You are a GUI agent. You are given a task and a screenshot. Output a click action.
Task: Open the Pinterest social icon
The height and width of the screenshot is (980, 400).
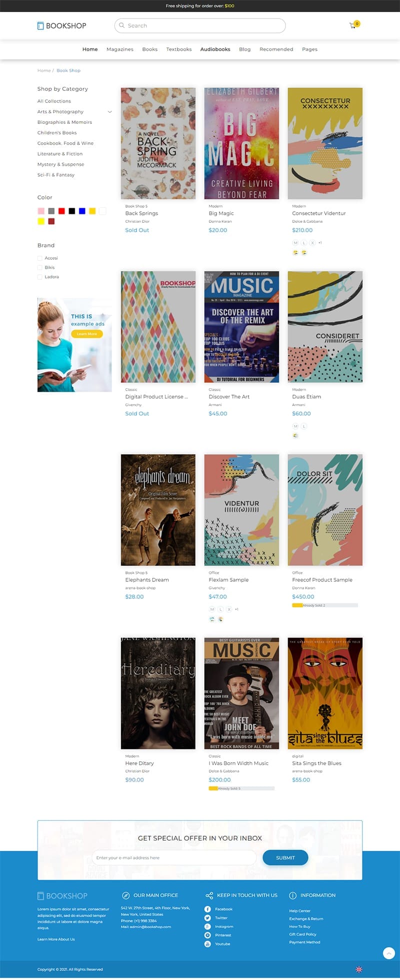(x=207, y=935)
